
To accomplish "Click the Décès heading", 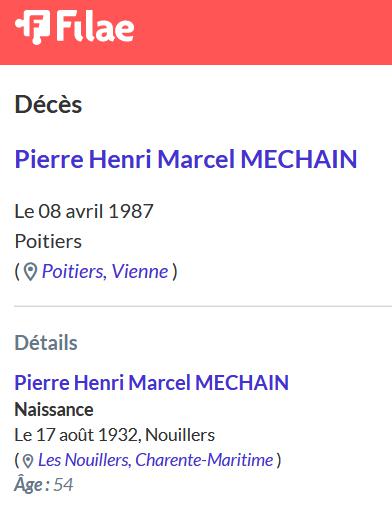I will pos(48,104).
